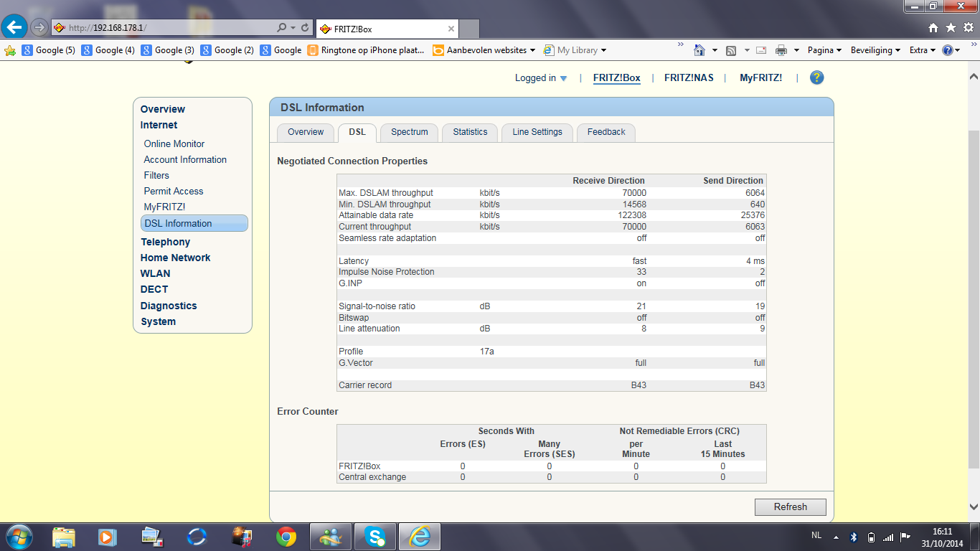The width and height of the screenshot is (980, 551).
Task: Click the blue help question mark icon
Action: click(816, 78)
